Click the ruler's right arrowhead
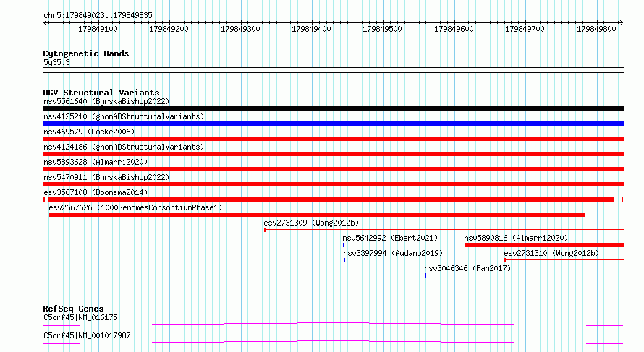 pyautogui.click(x=622, y=23)
